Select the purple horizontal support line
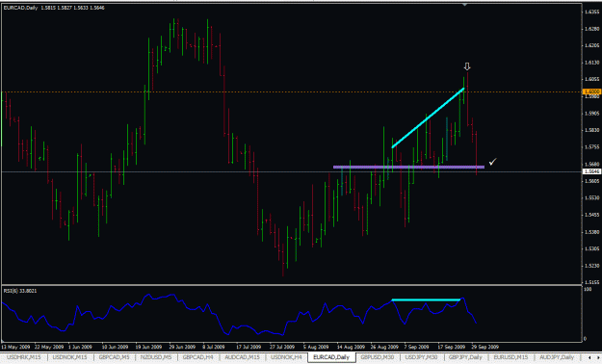This screenshot has height=364, width=602. tap(408, 167)
